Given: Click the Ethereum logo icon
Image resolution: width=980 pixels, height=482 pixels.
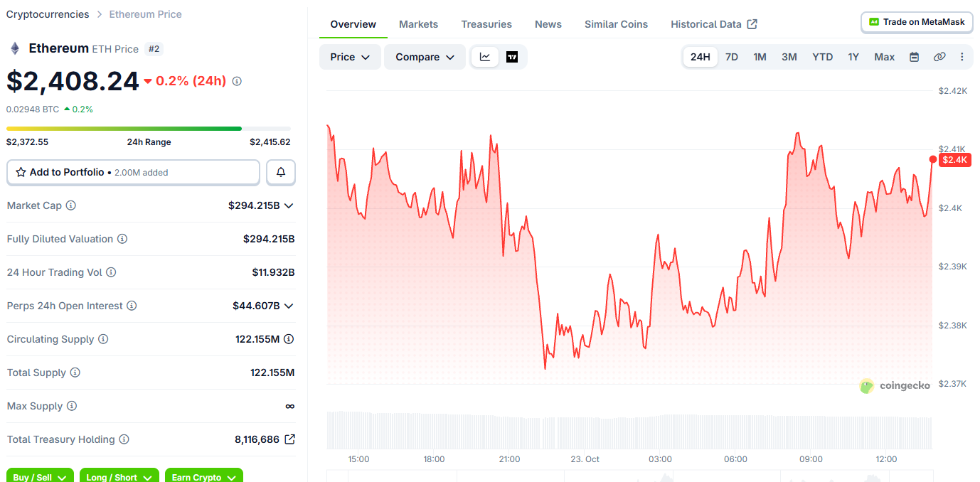Looking at the screenshot, I should pyautogui.click(x=14, y=48).
